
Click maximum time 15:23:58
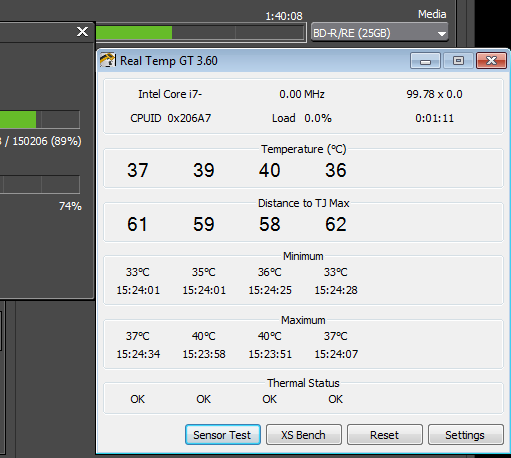(204, 354)
